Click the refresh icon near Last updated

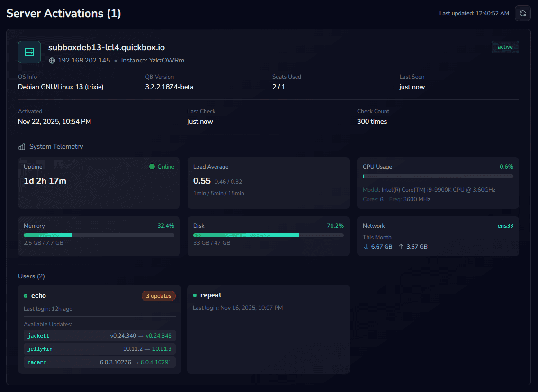pyautogui.click(x=523, y=13)
